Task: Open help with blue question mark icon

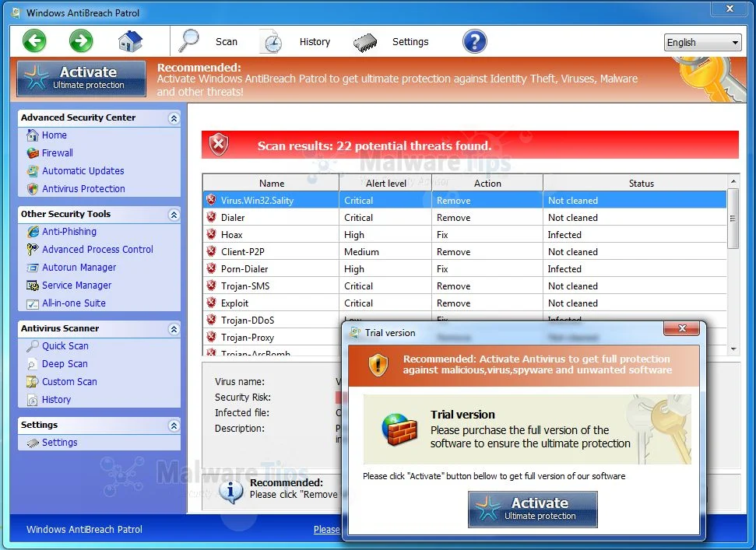Action: 474,41
